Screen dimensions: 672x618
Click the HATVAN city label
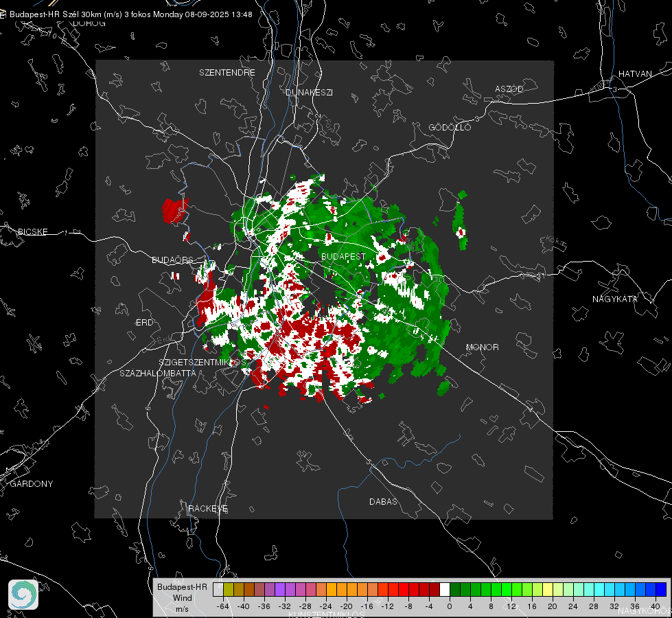click(x=635, y=74)
